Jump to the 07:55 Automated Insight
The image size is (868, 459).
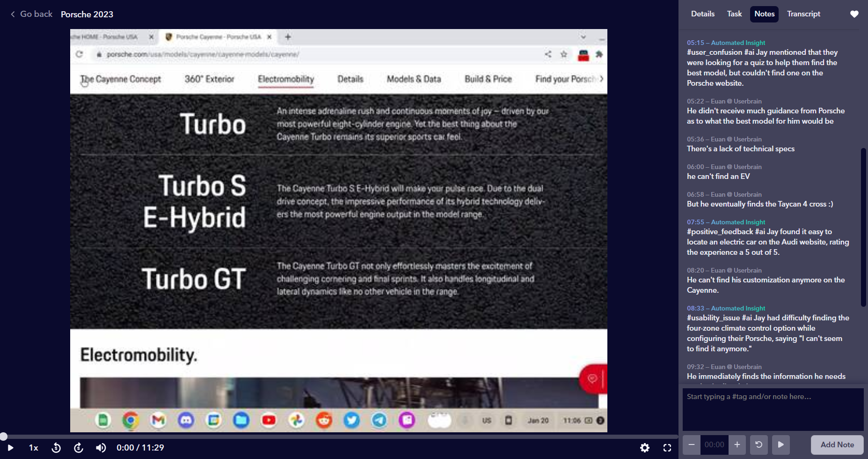pyautogui.click(x=695, y=222)
